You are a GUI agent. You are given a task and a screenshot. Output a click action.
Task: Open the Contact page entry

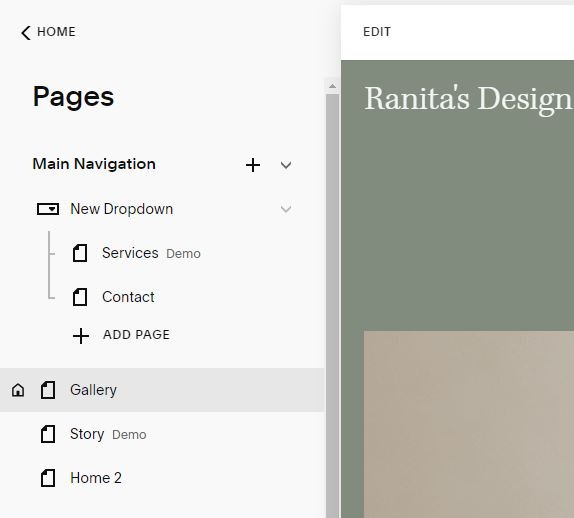point(162,297)
